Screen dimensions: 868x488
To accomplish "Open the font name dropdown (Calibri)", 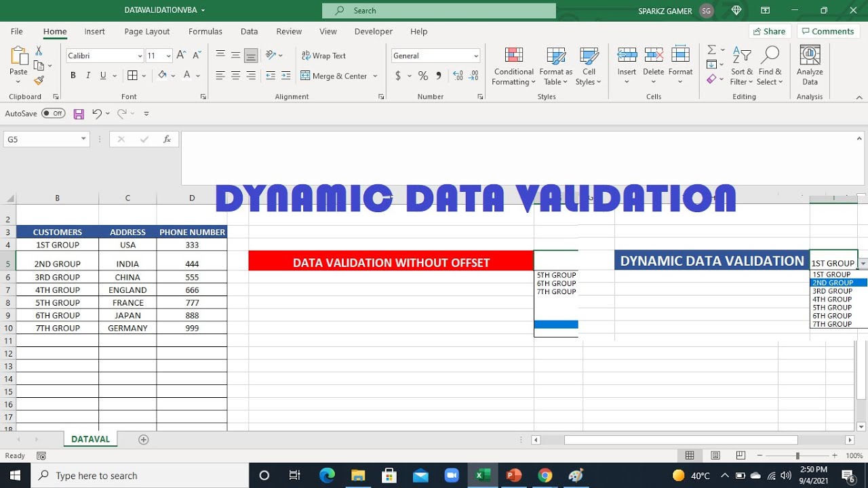I will [140, 56].
